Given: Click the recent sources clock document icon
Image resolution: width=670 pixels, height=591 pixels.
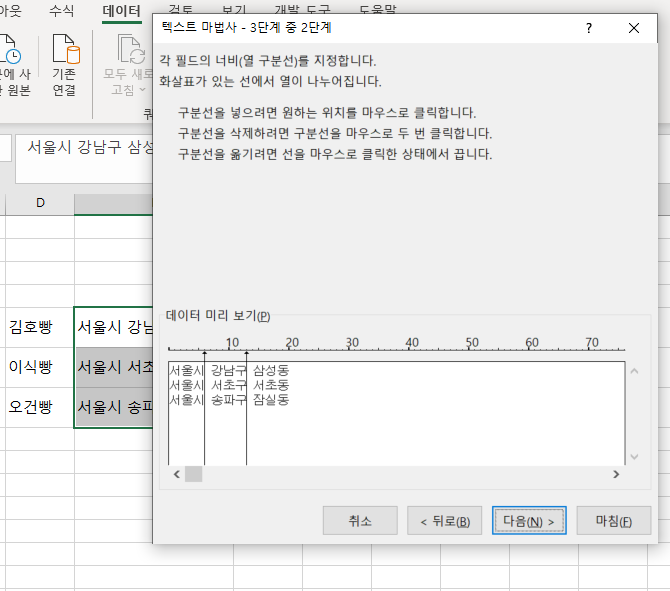Looking at the screenshot, I should (9, 49).
